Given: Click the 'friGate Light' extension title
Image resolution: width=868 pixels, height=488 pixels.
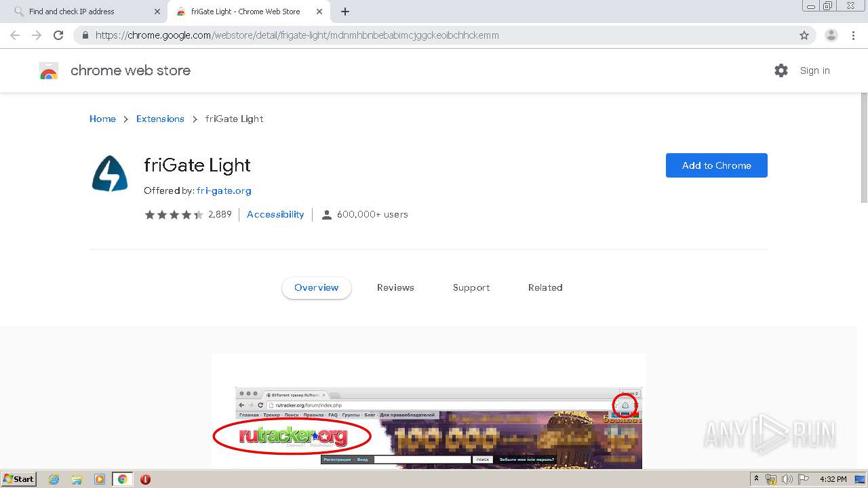Looking at the screenshot, I should click(197, 165).
